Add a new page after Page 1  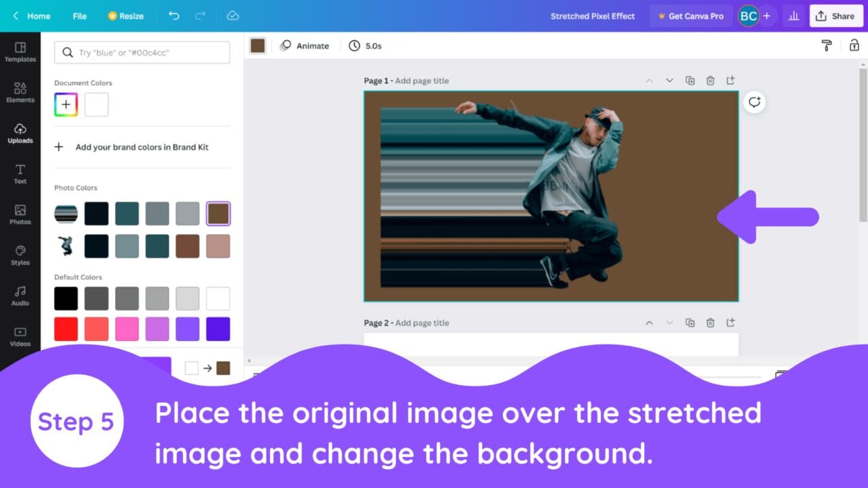pos(730,81)
